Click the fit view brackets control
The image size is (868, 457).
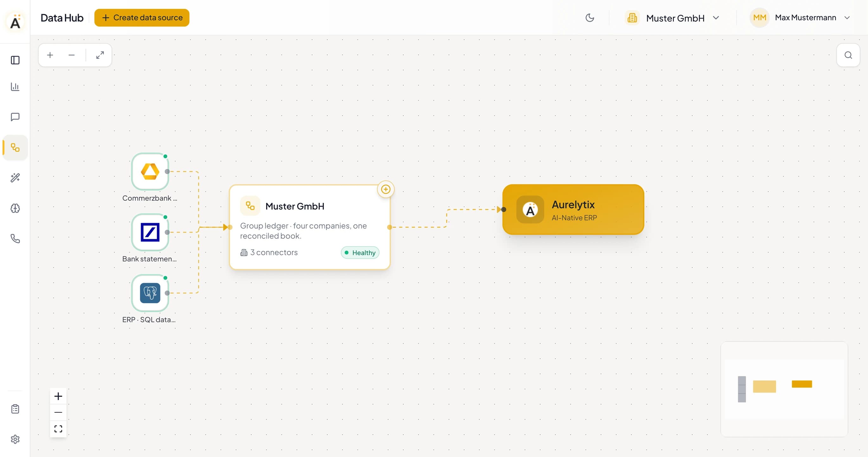click(x=58, y=429)
